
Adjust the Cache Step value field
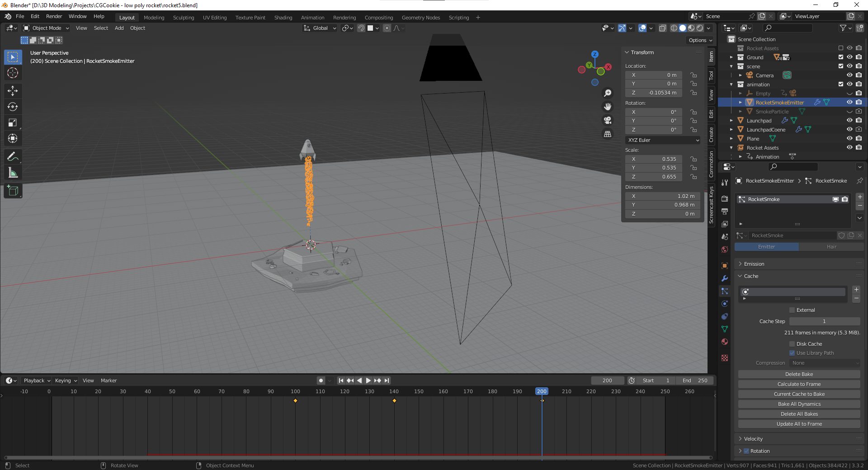point(824,321)
